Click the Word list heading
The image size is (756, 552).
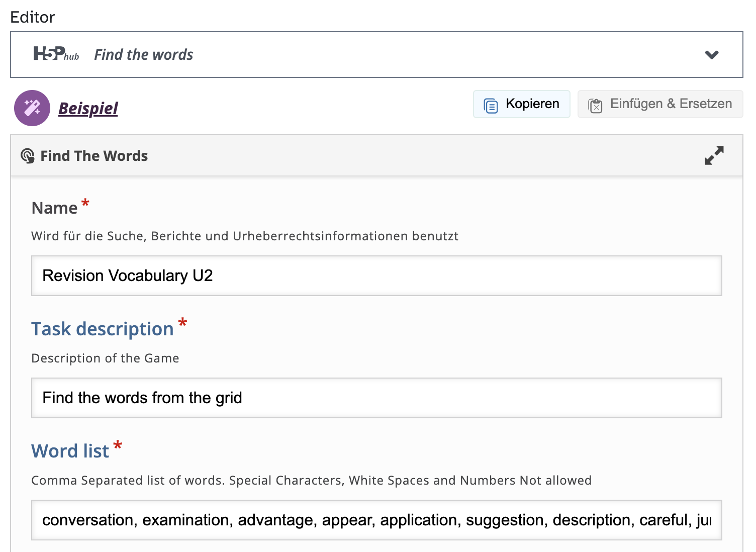coord(70,451)
